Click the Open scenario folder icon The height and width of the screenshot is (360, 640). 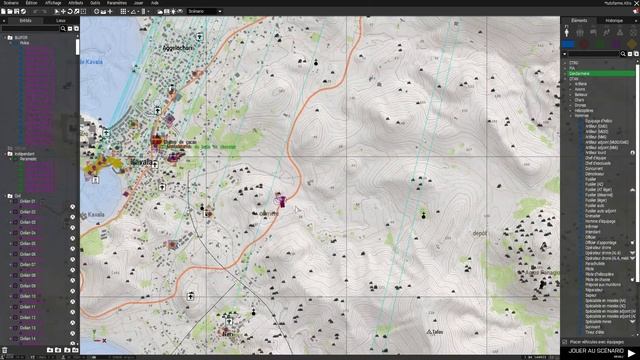tap(10, 11)
